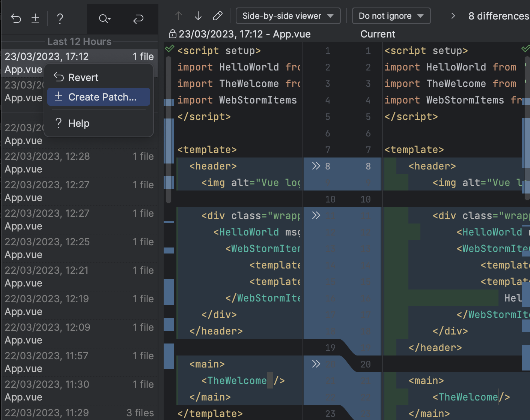Image resolution: width=530 pixels, height=420 pixels.
Task: Click the edit source pencil icon
Action: point(218,16)
